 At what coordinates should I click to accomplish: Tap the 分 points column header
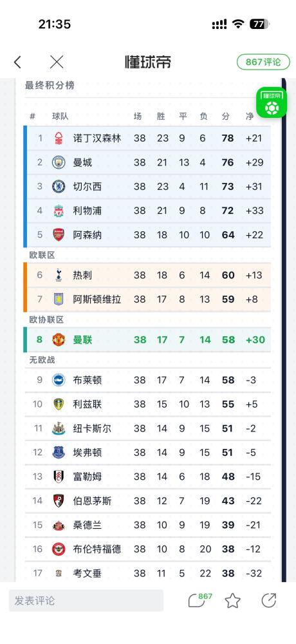[x=225, y=116]
